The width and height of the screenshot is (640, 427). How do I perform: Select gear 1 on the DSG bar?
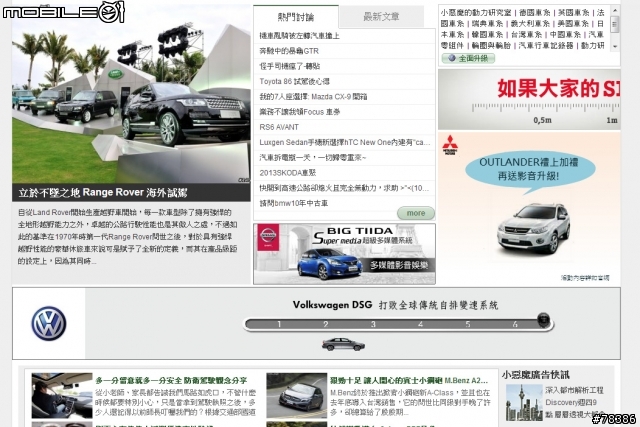coord(279,324)
